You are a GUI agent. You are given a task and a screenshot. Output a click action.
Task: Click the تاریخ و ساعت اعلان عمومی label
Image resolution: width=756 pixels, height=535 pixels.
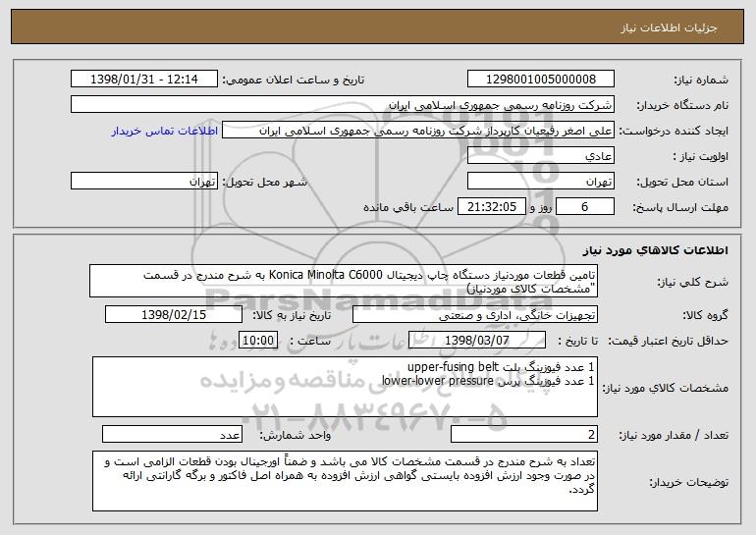tap(294, 80)
